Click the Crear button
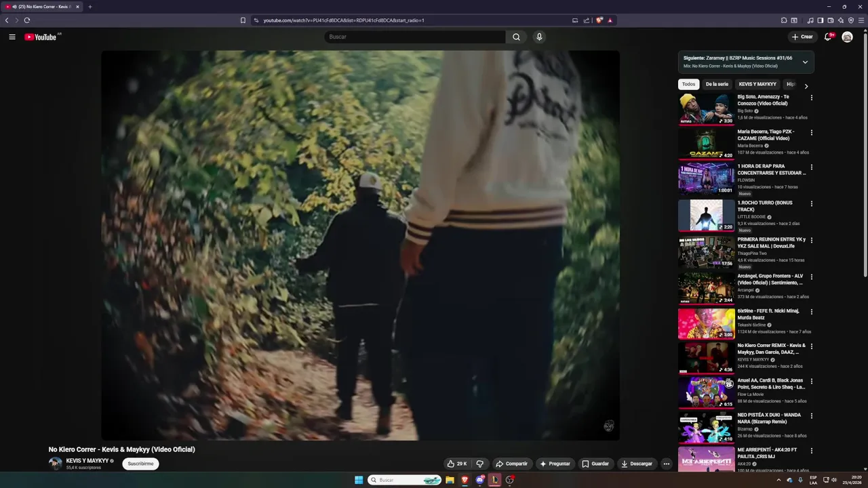The width and height of the screenshot is (868, 488). click(x=802, y=37)
